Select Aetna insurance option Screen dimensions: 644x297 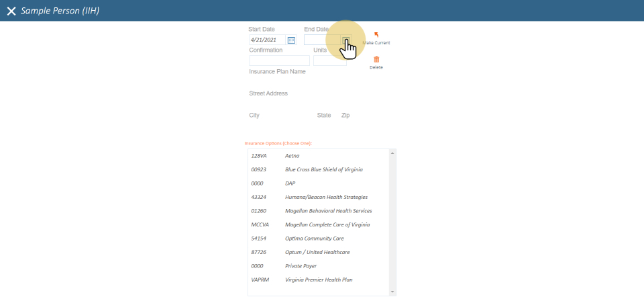tap(292, 156)
